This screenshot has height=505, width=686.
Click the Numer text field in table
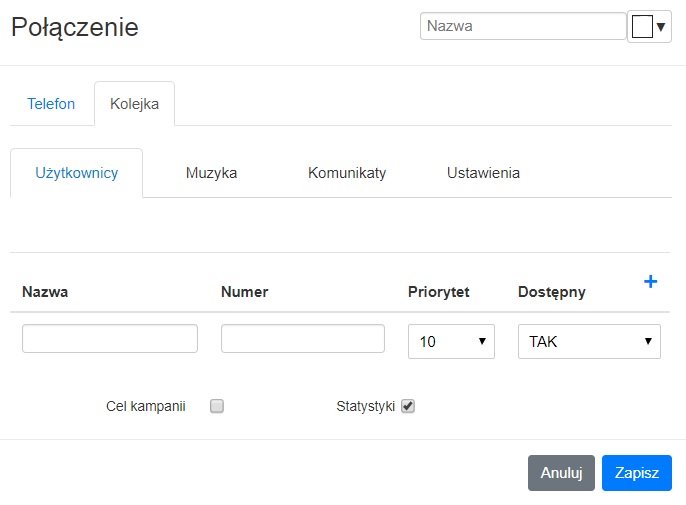[303, 338]
